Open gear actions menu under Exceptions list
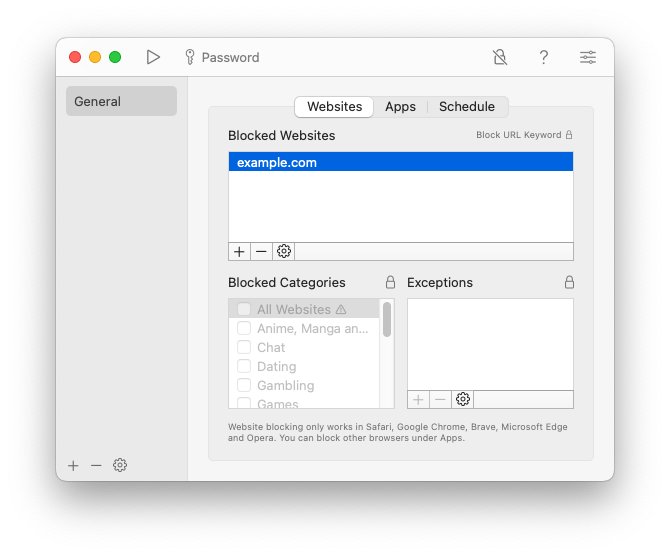 point(463,399)
